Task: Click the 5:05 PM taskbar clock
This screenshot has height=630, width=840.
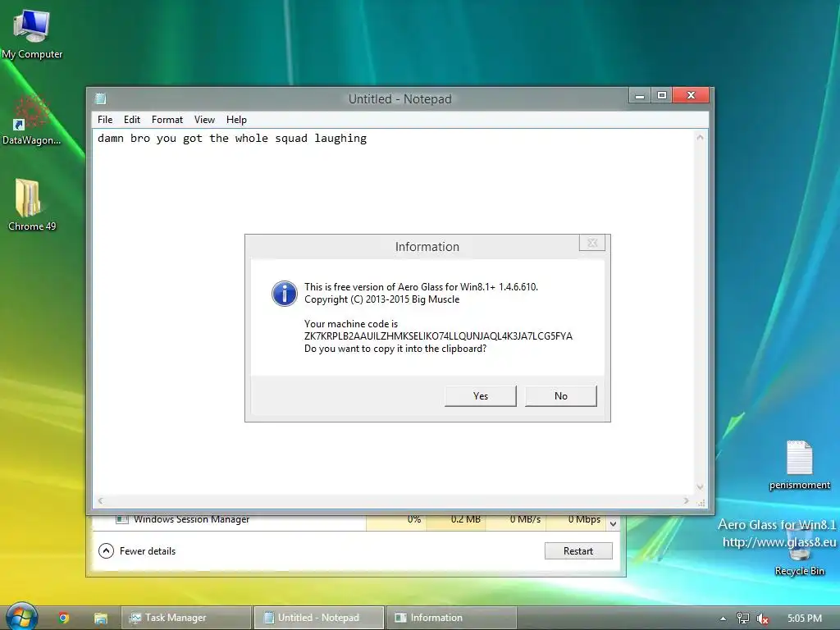Action: pyautogui.click(x=805, y=619)
